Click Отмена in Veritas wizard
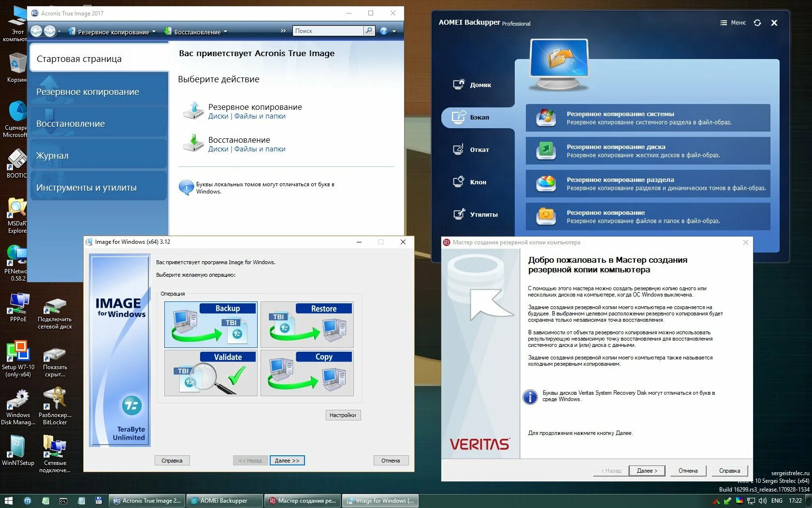The width and height of the screenshot is (812, 508). click(x=688, y=471)
